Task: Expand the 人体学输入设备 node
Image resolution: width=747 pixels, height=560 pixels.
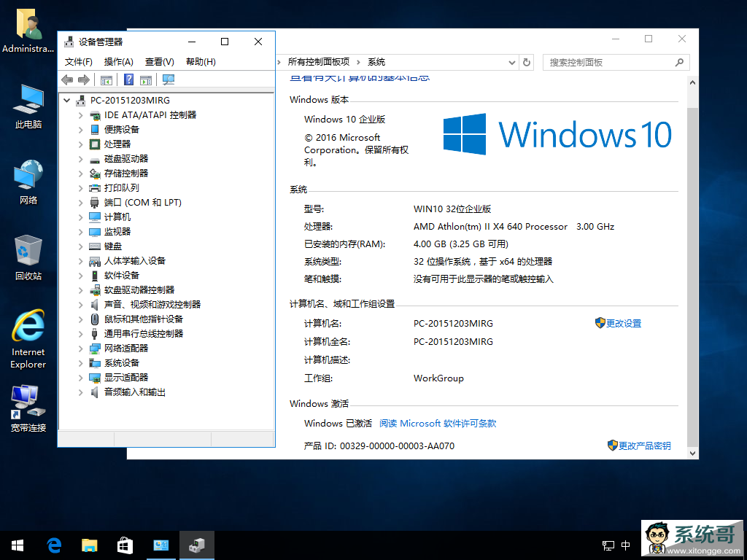Action: 80,261
